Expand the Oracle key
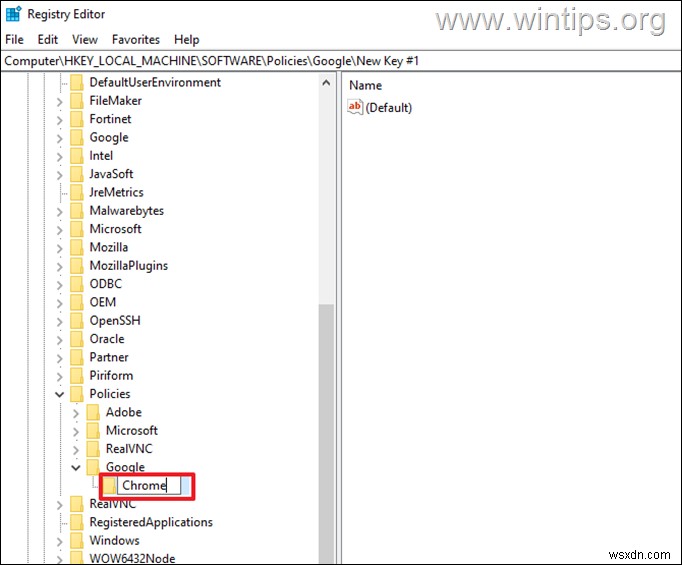Image resolution: width=682 pixels, height=565 pixels. pyautogui.click(x=60, y=340)
